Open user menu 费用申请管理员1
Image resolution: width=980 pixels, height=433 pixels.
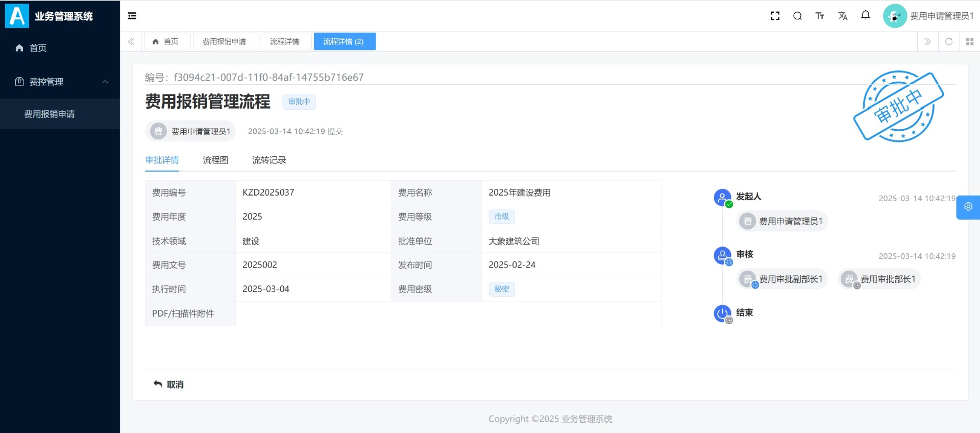point(929,16)
